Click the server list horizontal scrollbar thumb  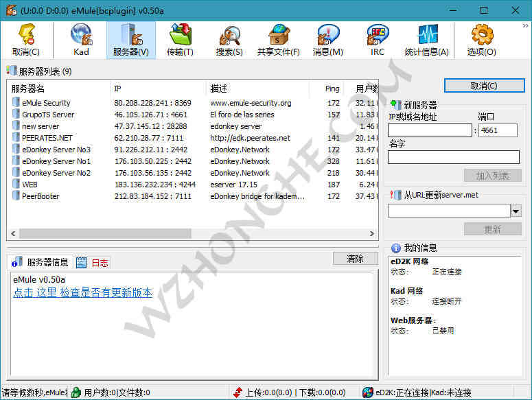(105, 233)
